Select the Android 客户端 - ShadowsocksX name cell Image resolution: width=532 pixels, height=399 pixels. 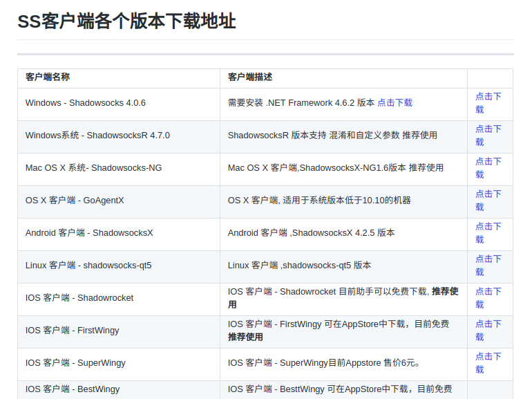[x=89, y=233]
